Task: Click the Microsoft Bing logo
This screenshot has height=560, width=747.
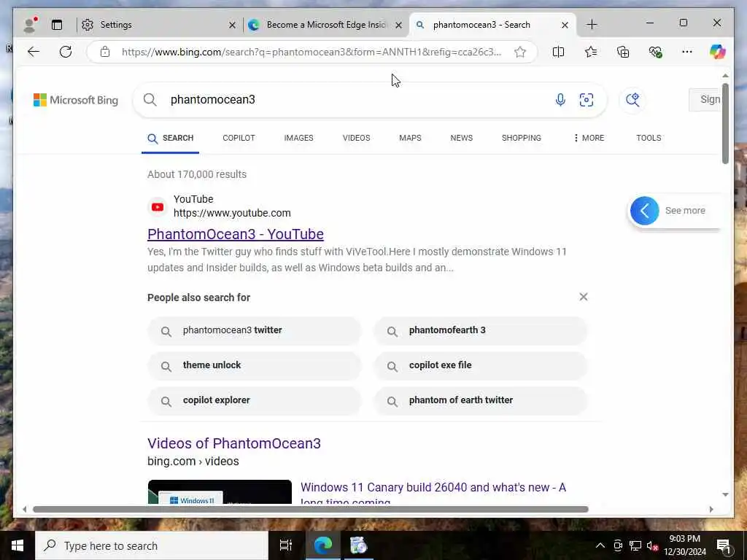Action: [x=76, y=100]
